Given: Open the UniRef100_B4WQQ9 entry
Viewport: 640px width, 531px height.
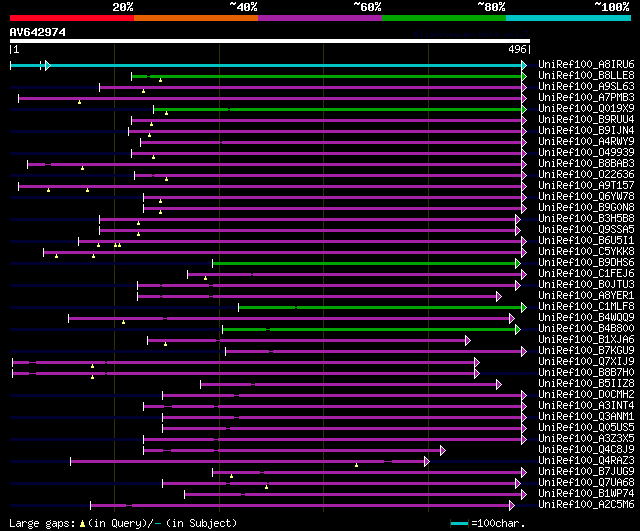Looking at the screenshot, I should (586, 318).
